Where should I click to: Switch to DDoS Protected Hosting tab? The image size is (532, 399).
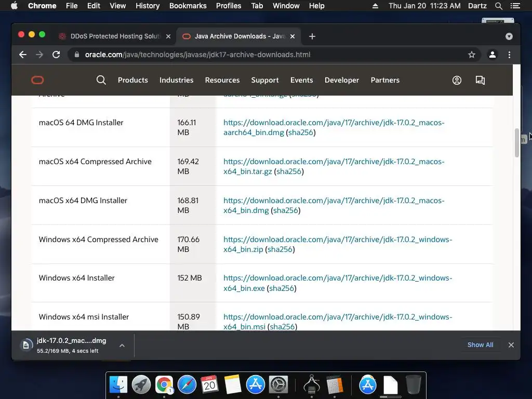[x=115, y=36]
